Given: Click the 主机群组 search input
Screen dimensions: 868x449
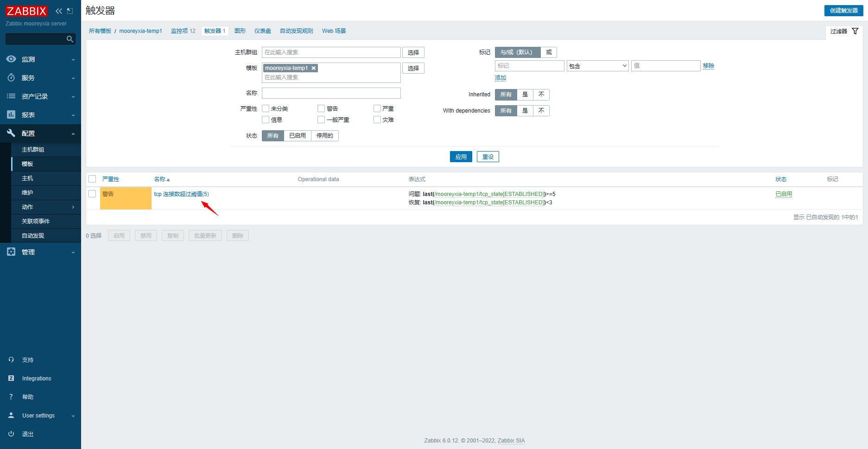Looking at the screenshot, I should pos(331,52).
